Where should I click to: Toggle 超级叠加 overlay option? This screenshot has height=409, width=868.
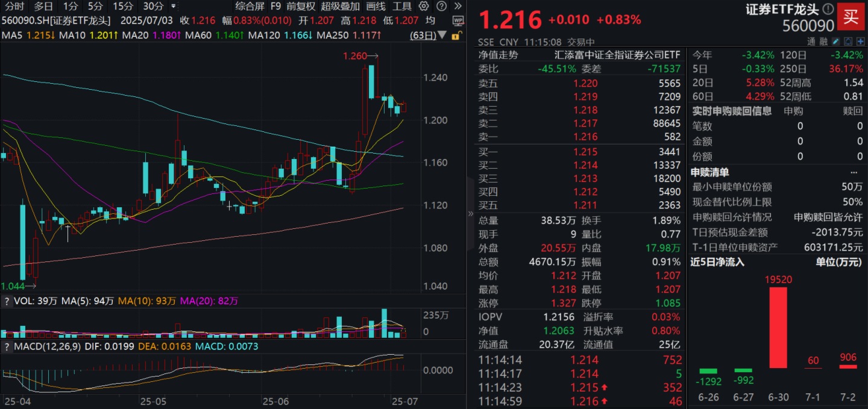click(340, 7)
